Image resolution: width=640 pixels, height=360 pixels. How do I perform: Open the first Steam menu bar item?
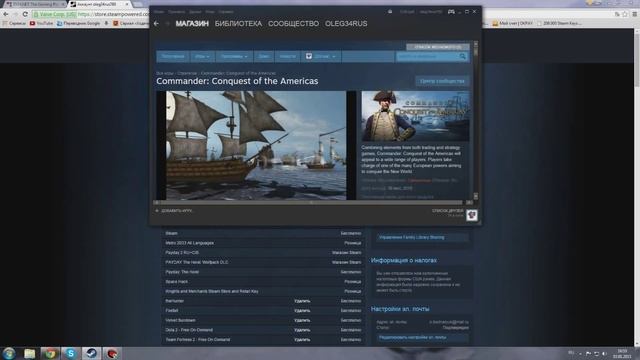pyautogui.click(x=159, y=12)
